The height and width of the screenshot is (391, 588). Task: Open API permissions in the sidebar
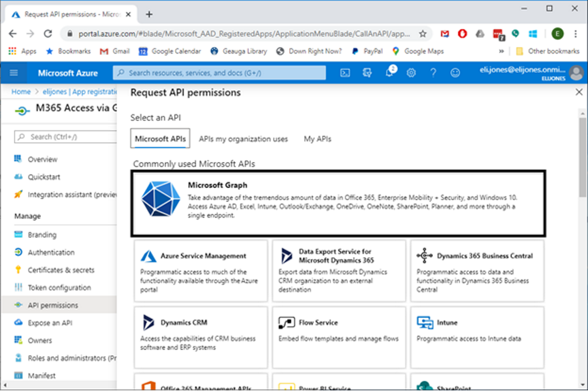pyautogui.click(x=53, y=306)
